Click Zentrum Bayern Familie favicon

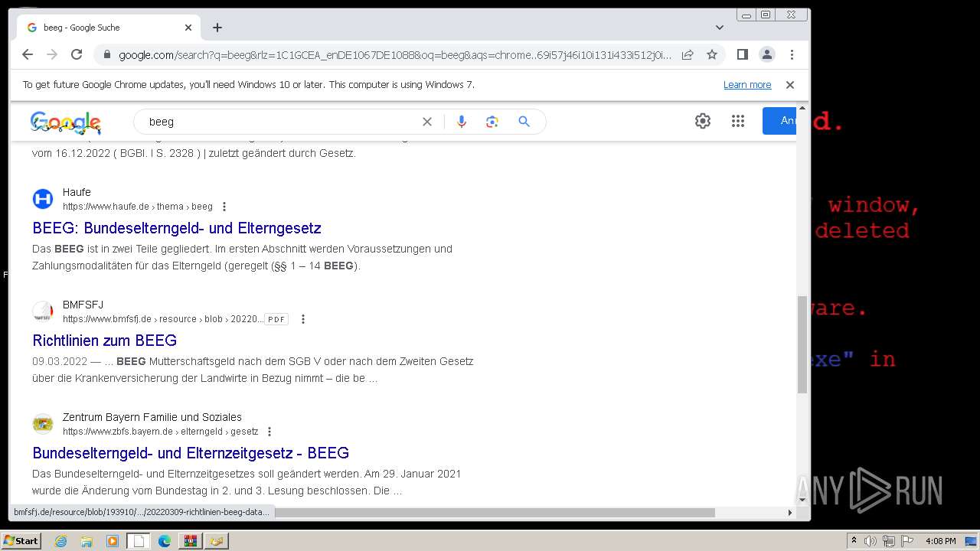point(43,424)
